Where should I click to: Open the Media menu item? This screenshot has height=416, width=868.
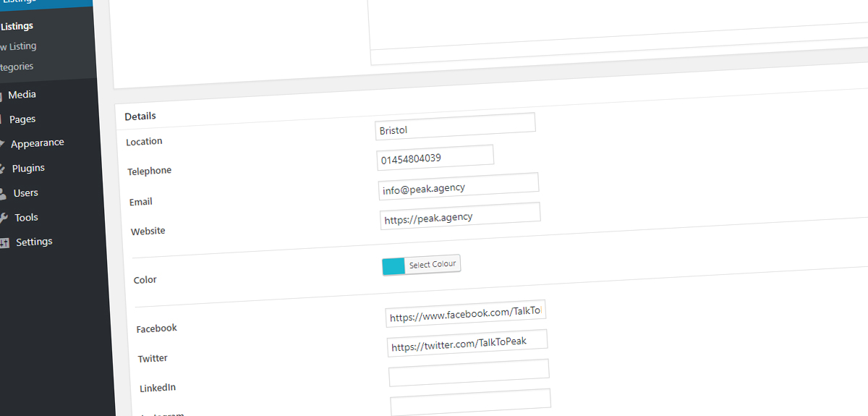(x=22, y=95)
